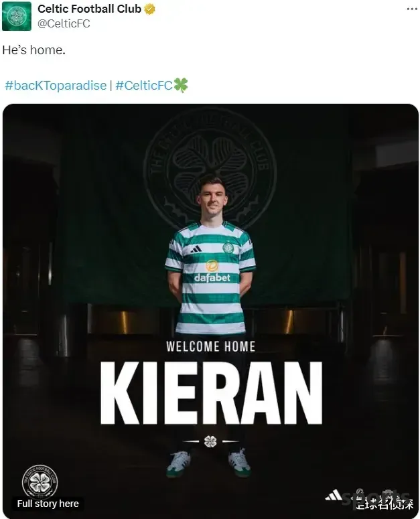Click the Celtic badge on the jersey

pyautogui.click(x=228, y=248)
